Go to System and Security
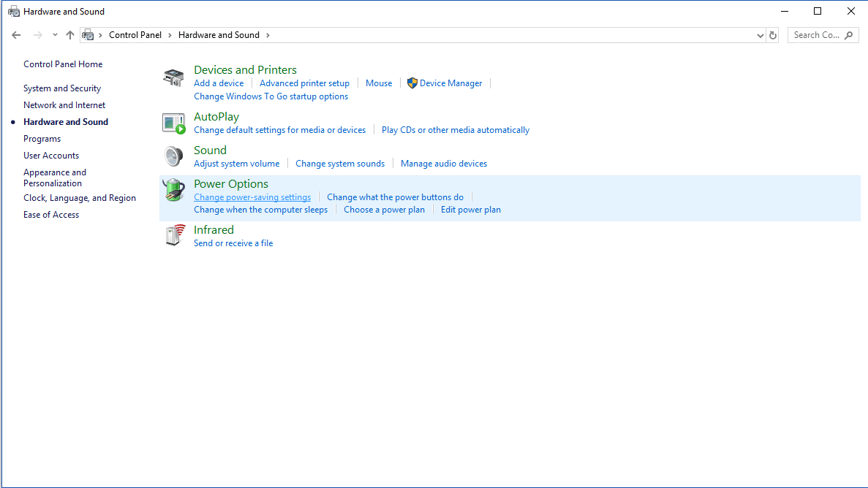868x488 pixels. coord(62,88)
